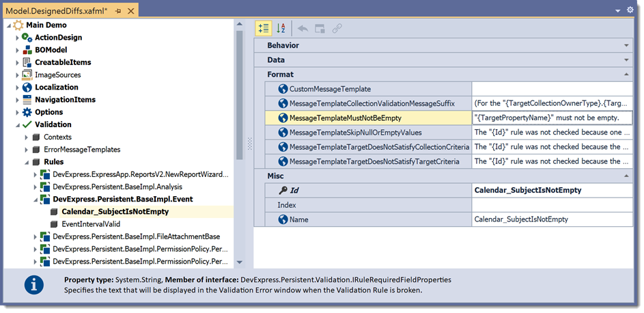Screen dimensions: 644x313
Task: Select Calendar_SubjectIsNotEmpty in the tree
Action: click(115, 212)
